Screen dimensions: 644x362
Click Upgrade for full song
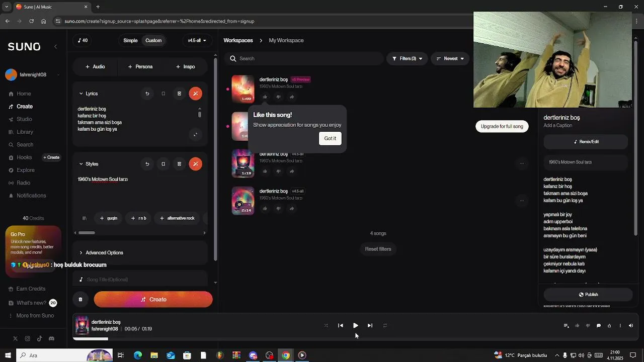502,126
